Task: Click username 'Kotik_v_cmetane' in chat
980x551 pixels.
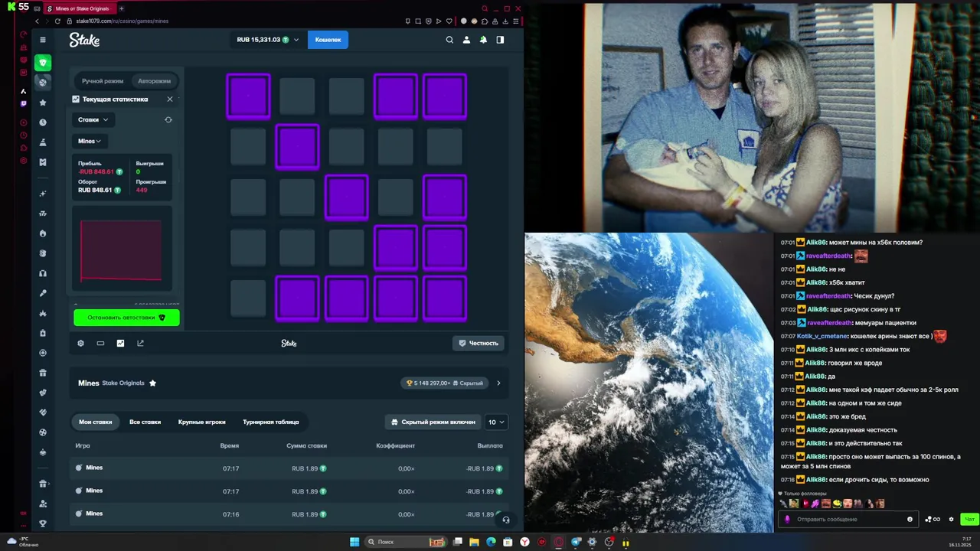Action: pos(823,336)
